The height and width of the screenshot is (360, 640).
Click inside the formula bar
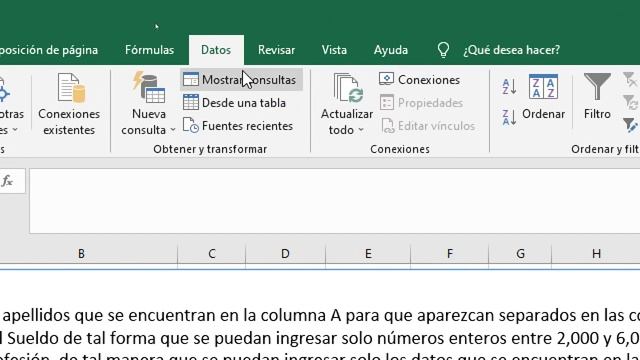click(x=334, y=201)
